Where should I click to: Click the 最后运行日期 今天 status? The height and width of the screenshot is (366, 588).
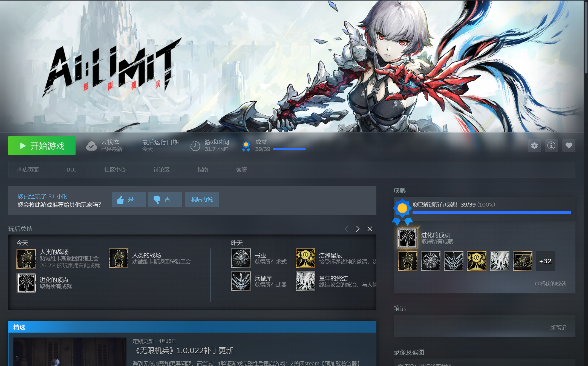(160, 145)
